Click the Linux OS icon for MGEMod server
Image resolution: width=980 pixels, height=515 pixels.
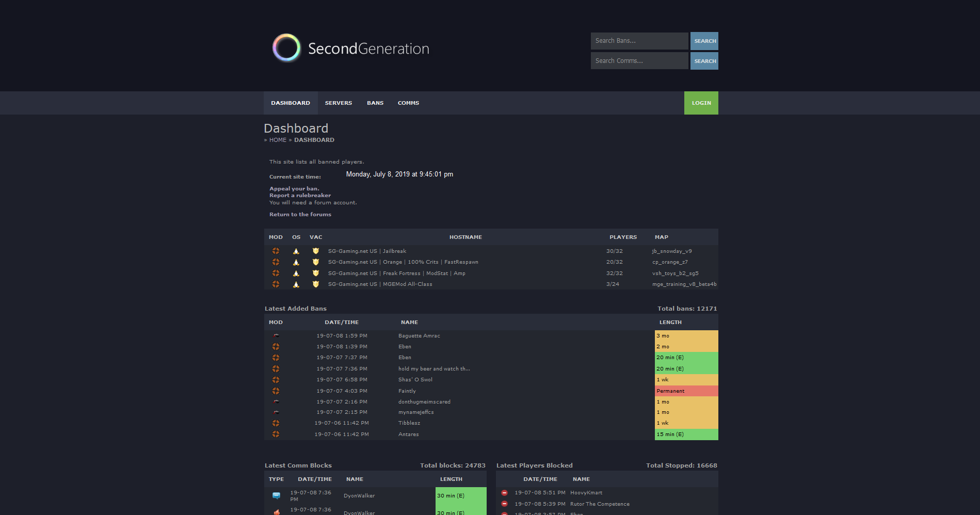coord(296,284)
